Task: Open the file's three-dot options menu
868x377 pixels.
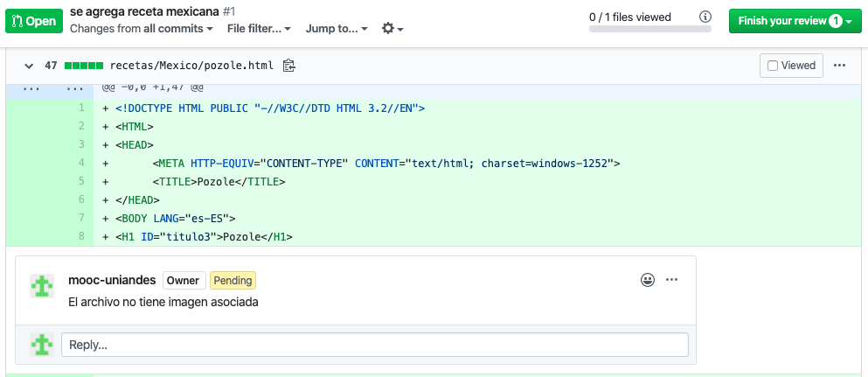Action: click(839, 66)
